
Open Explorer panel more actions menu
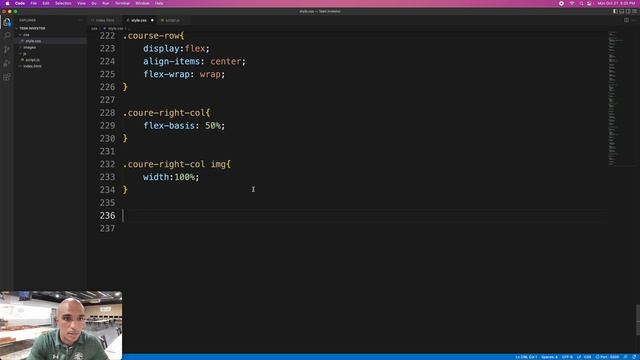(80, 20)
